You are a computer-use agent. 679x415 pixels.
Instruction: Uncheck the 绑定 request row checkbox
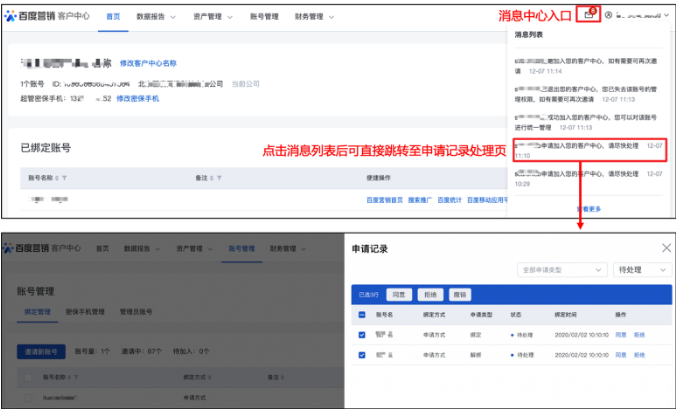[362, 335]
